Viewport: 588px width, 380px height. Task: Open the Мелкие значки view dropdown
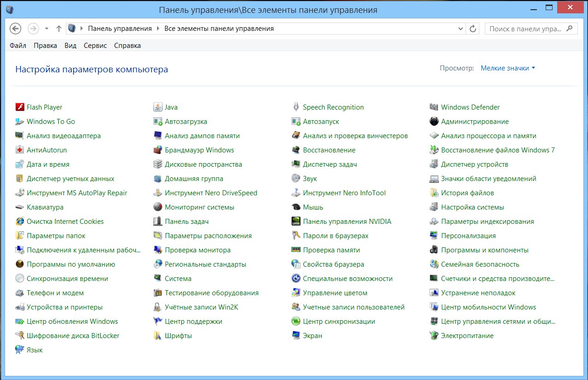tap(508, 68)
